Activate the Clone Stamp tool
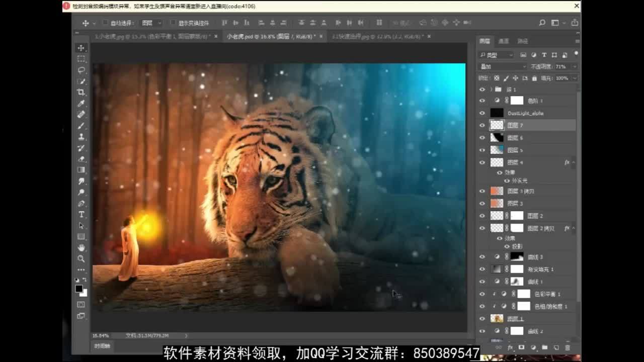 81,137
